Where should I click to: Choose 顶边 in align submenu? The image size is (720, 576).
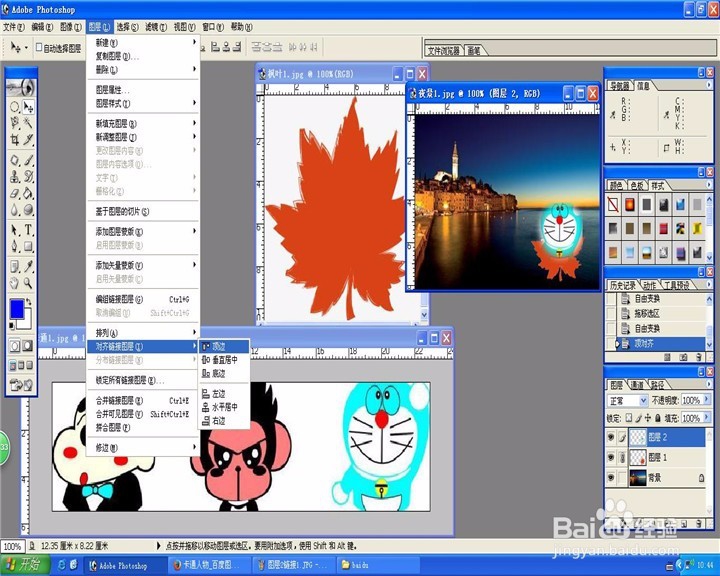[x=224, y=346]
